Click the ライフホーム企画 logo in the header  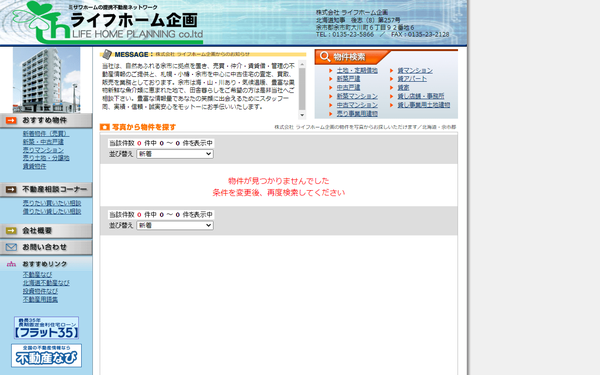(107, 22)
